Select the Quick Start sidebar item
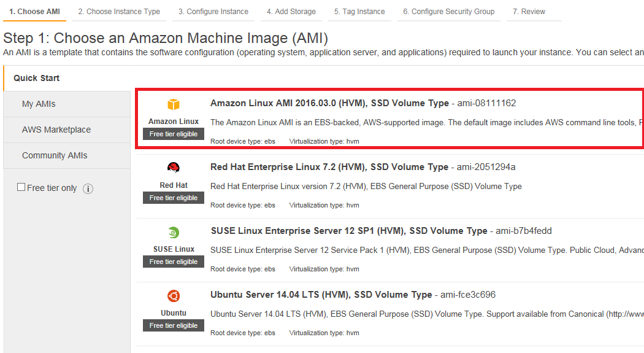The width and height of the screenshot is (644, 353). coord(67,78)
